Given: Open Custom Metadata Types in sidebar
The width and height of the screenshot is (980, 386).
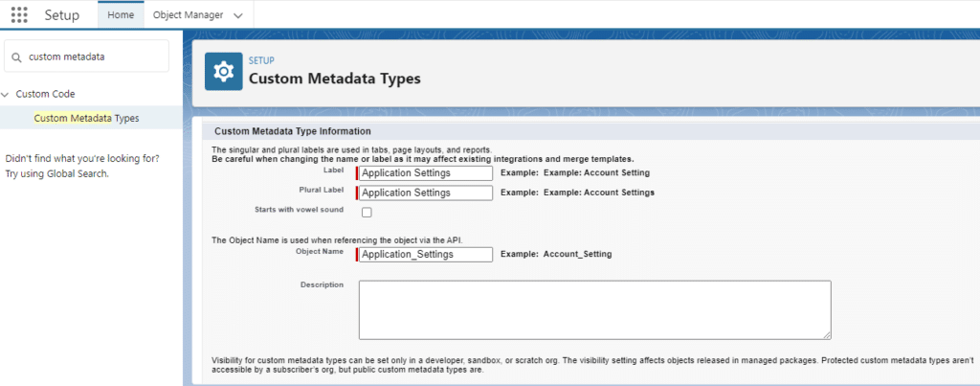Looking at the screenshot, I should pos(86,118).
